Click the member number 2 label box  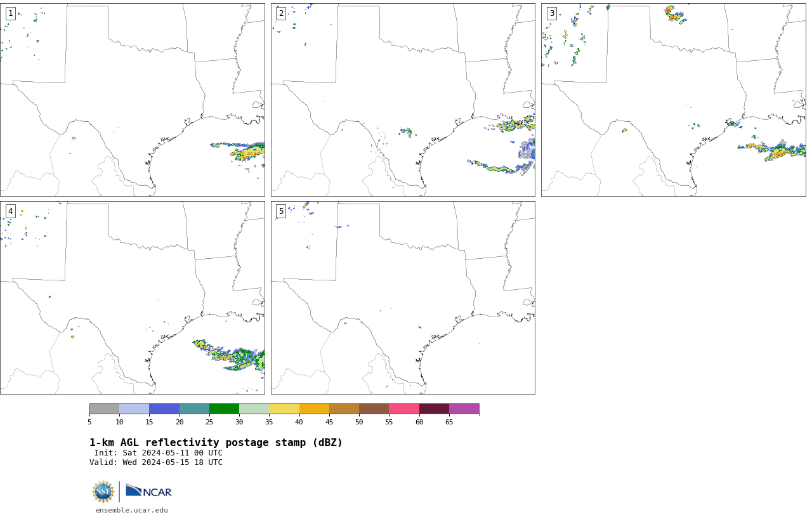pos(281,13)
